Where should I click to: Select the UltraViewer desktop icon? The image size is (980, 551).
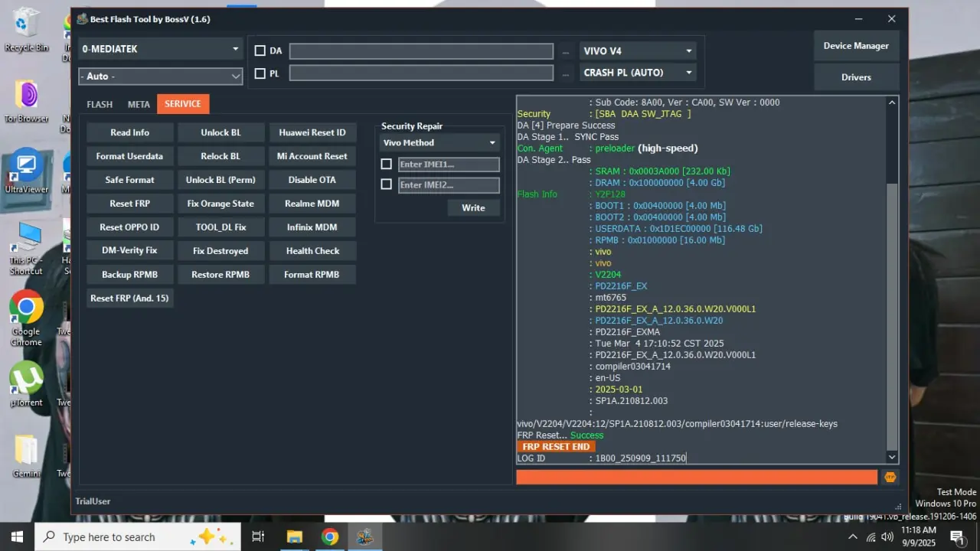click(26, 171)
